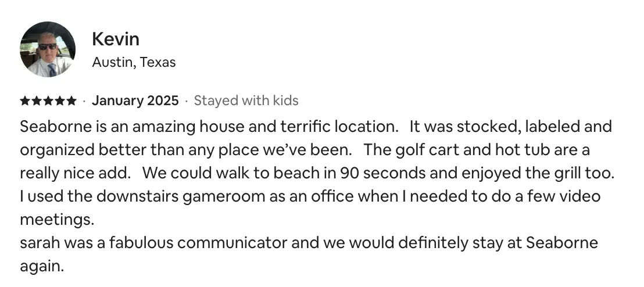The width and height of the screenshot is (644, 287).
Task: Click the text 90 seconds
Action: click(381, 173)
